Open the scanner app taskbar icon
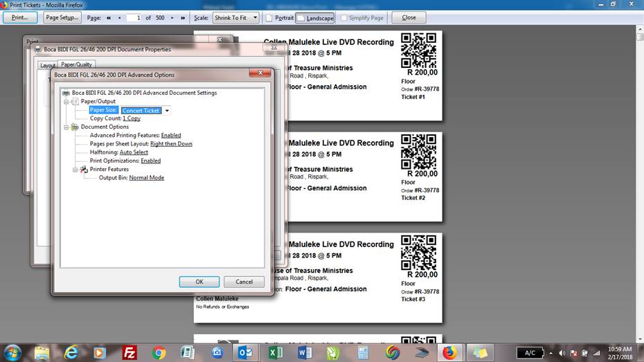Viewport: 644px width, 362px height. [x=422, y=352]
